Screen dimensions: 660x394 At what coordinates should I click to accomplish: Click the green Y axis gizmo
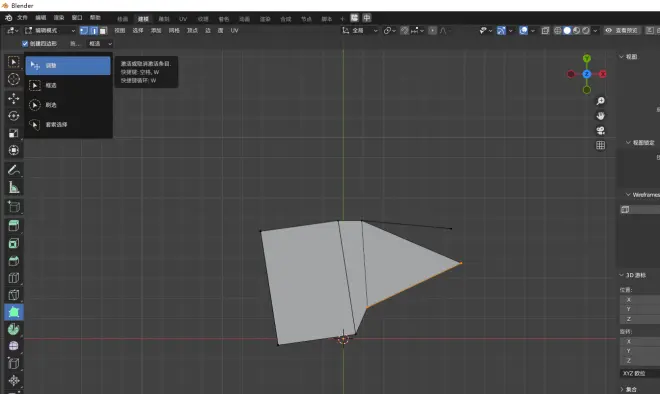[x=586, y=58]
